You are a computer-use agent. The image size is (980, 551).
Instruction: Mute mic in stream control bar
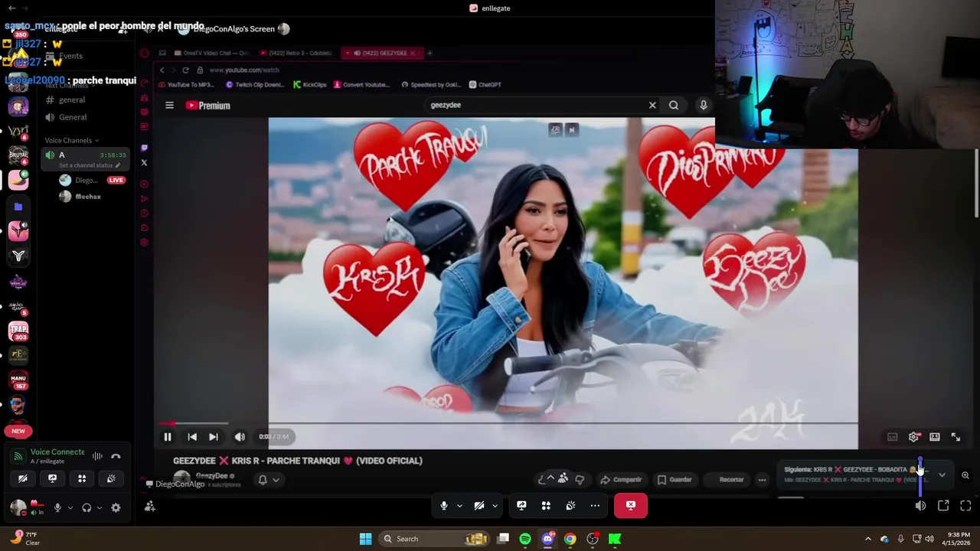coord(444,505)
